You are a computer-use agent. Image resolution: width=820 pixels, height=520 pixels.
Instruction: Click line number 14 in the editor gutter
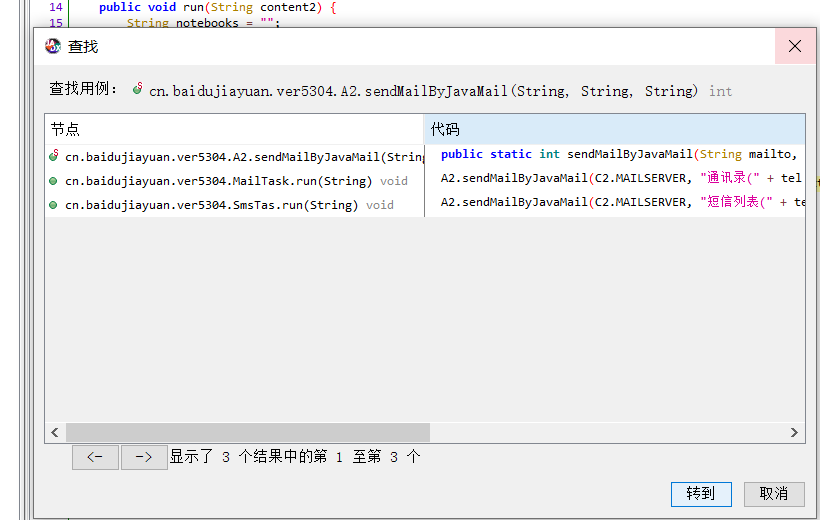coord(55,7)
